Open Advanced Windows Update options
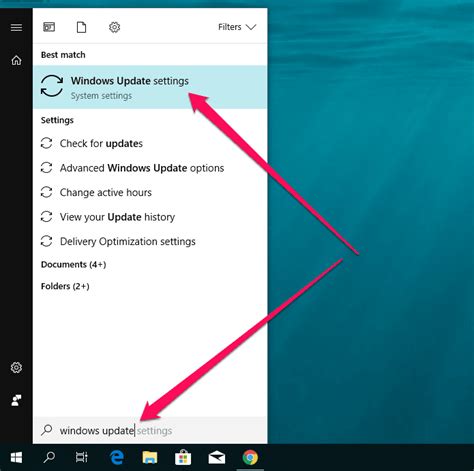This screenshot has height=471, width=474. coord(150,168)
